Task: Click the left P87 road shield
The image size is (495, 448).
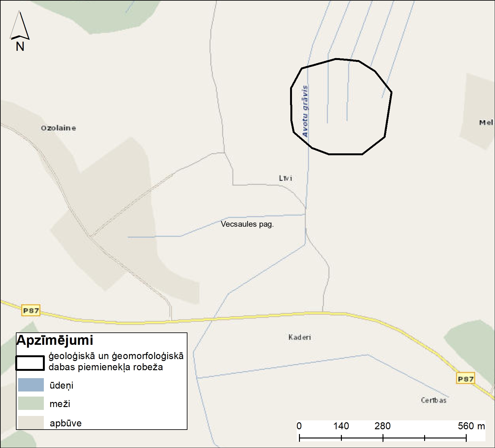Action: click(31, 310)
